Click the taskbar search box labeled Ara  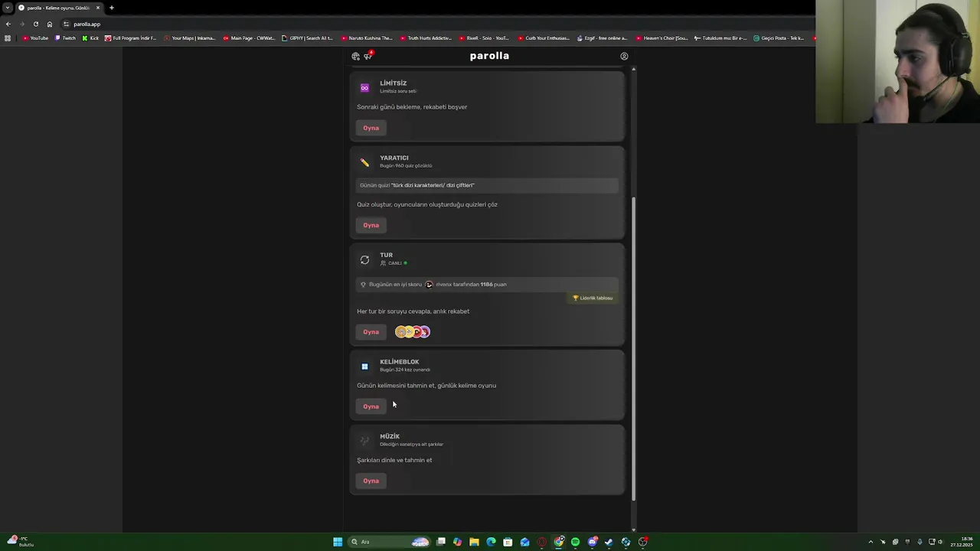click(390, 542)
